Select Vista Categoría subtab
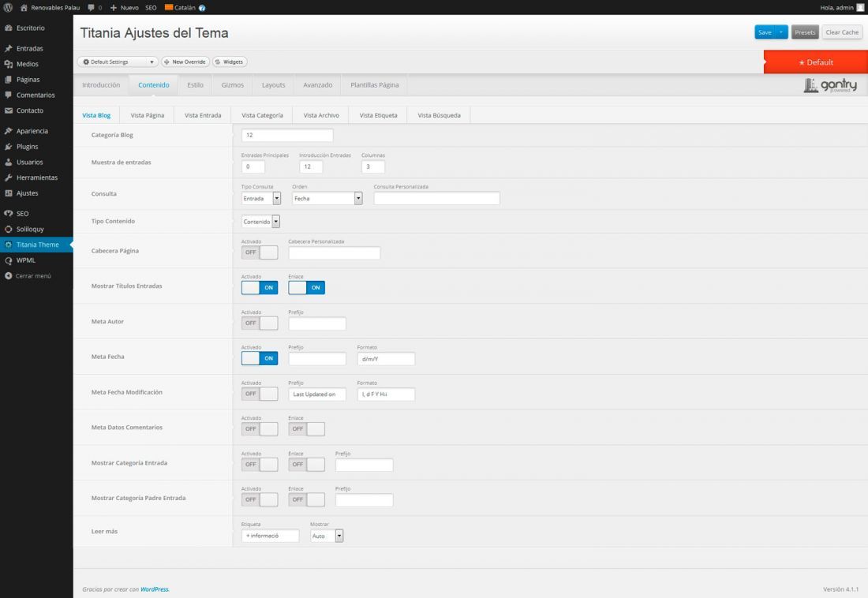 (263, 115)
